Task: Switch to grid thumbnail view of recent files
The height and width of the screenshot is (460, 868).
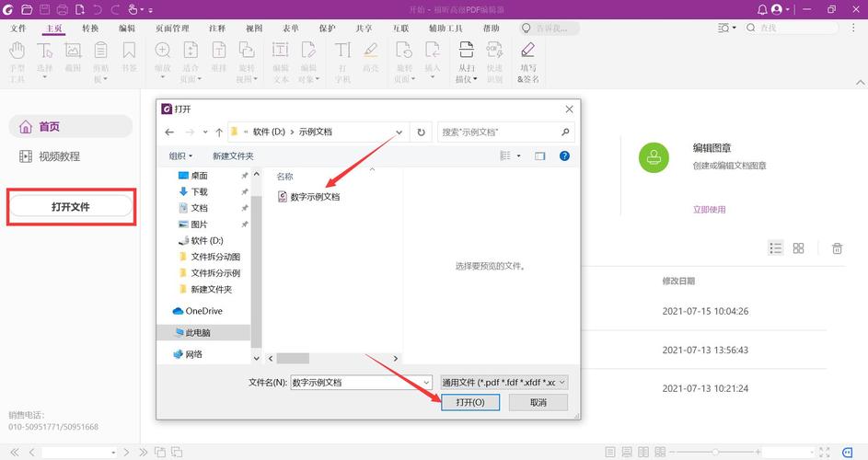Action: pos(798,248)
